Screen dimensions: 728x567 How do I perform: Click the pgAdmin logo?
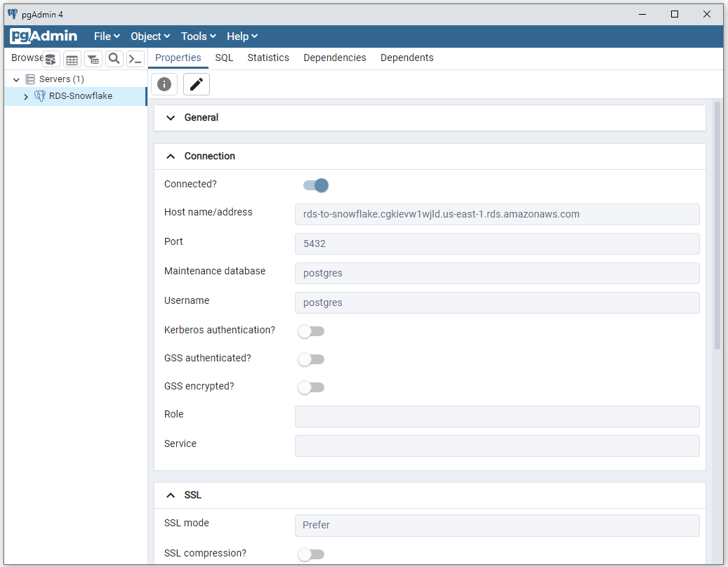[44, 36]
